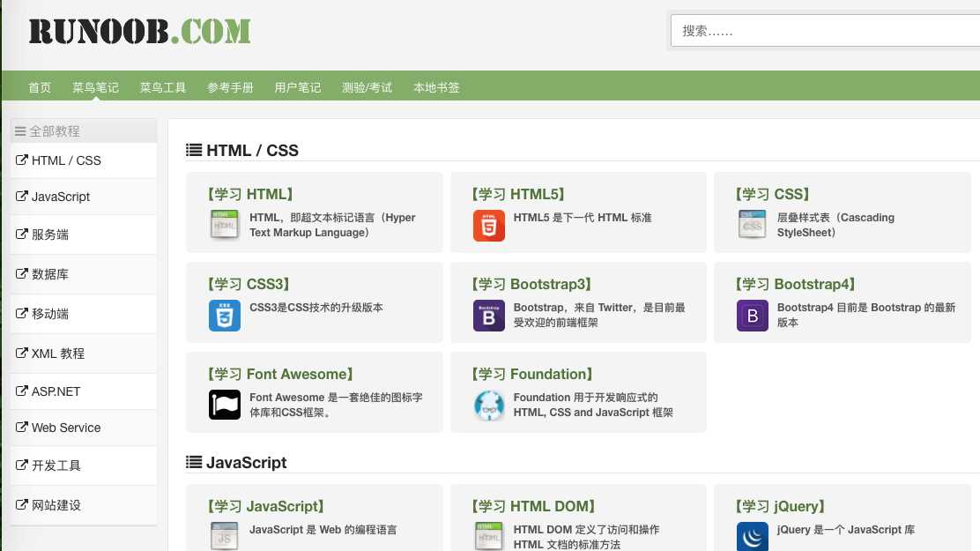Viewport: 980px width, 551px height.
Task: Click the RUNOOB.COM site logo
Action: tap(139, 31)
